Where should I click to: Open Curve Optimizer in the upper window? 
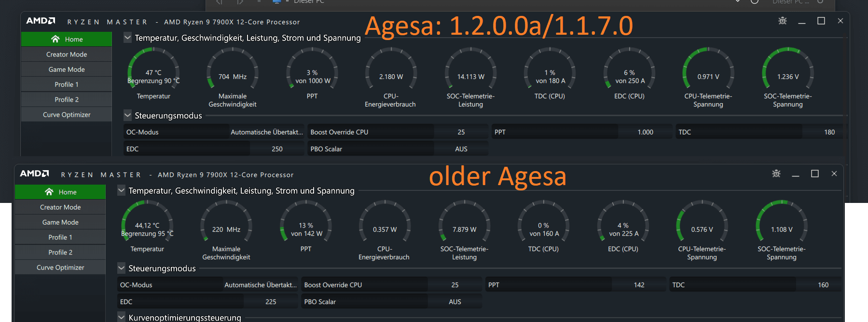point(67,115)
